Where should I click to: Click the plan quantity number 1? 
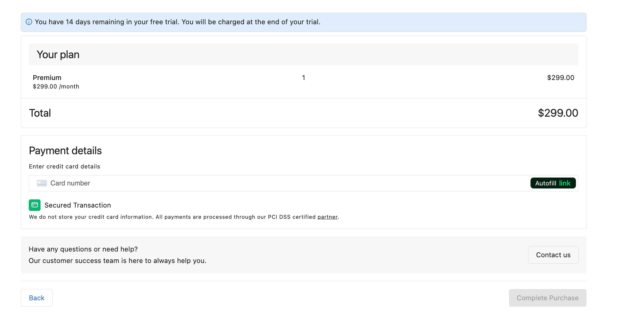(303, 78)
